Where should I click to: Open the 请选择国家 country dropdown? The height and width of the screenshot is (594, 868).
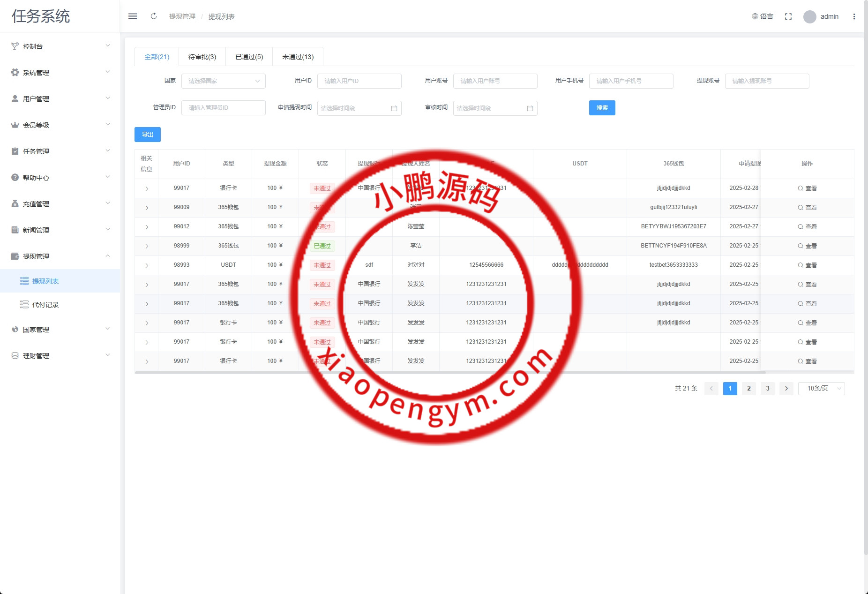[224, 81]
